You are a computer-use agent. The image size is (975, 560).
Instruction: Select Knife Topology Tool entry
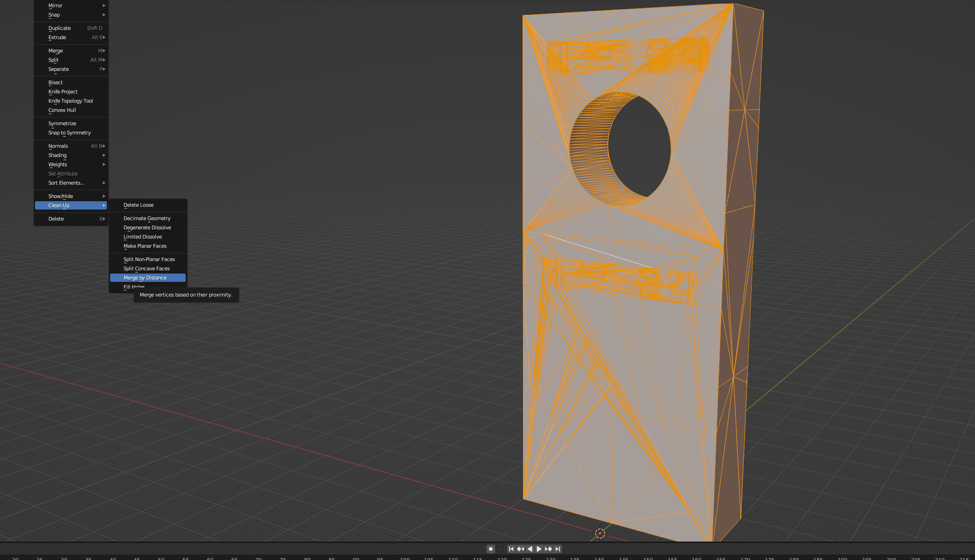tap(70, 101)
